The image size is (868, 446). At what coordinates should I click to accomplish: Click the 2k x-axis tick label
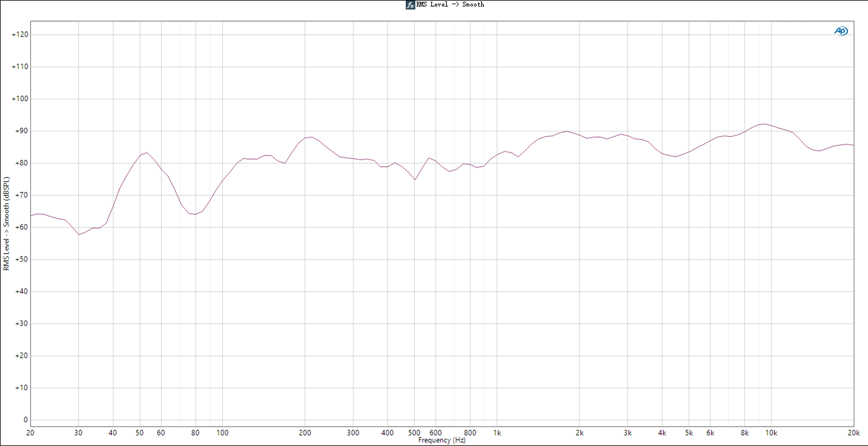[580, 433]
